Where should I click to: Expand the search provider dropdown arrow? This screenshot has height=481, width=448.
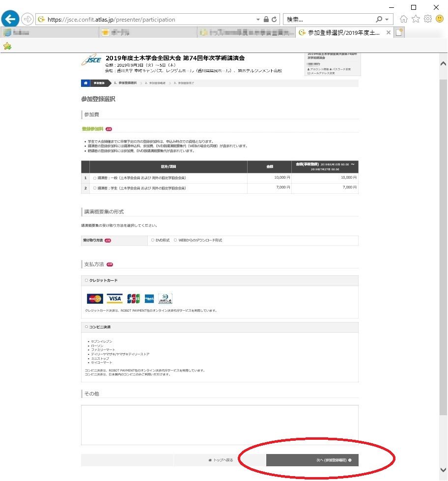point(387,20)
